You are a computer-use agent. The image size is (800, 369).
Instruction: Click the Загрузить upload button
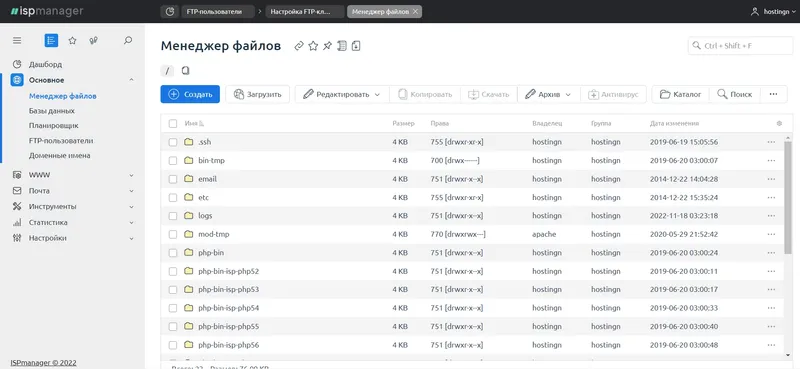258,94
